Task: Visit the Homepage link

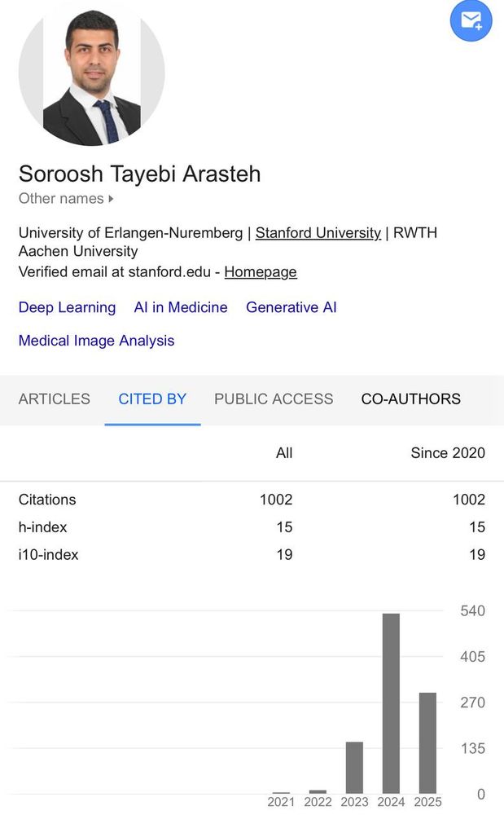Action: point(261,272)
